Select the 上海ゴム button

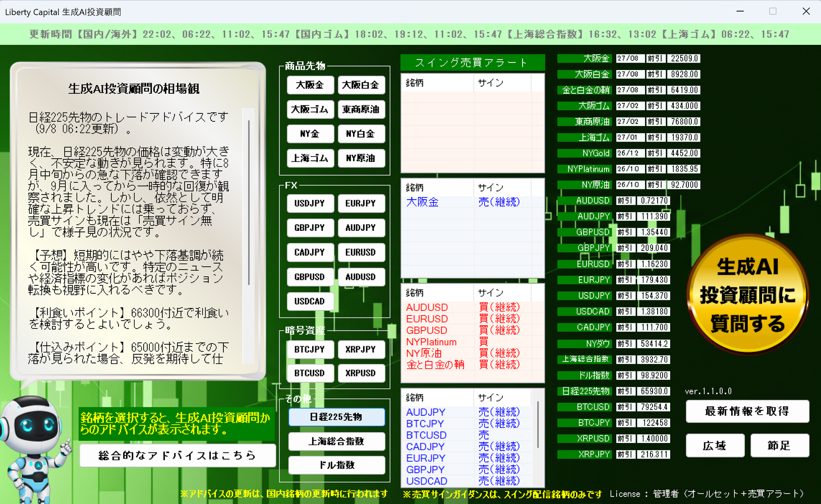(x=310, y=158)
